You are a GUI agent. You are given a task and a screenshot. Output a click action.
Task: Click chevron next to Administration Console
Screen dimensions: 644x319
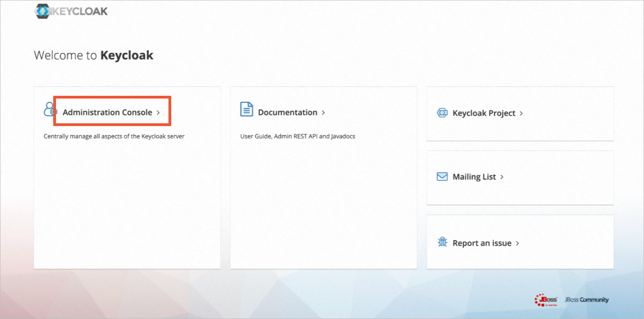coord(158,113)
